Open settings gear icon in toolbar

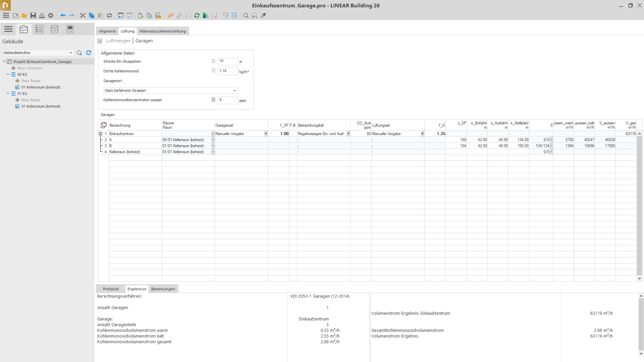[x=51, y=16]
